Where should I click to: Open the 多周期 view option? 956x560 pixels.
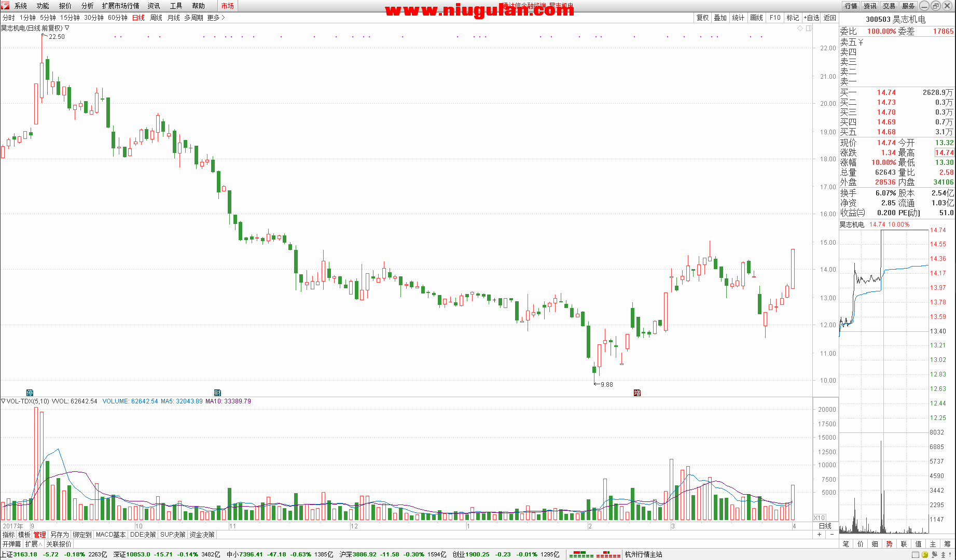[193, 18]
